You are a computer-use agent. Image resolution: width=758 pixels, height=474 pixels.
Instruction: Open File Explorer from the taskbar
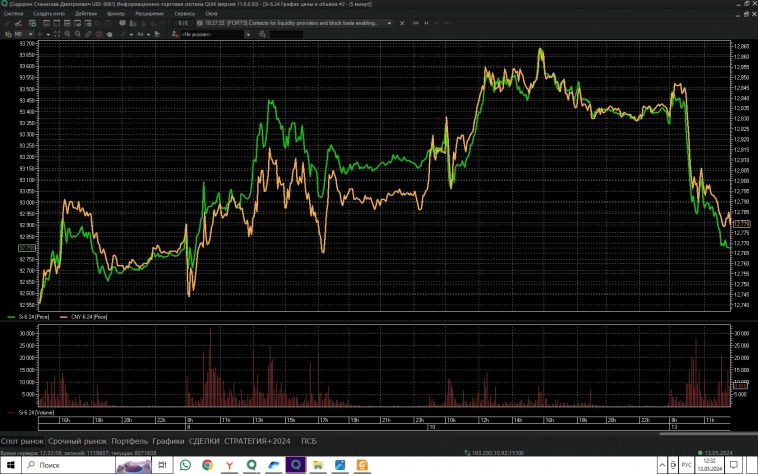click(x=318, y=465)
